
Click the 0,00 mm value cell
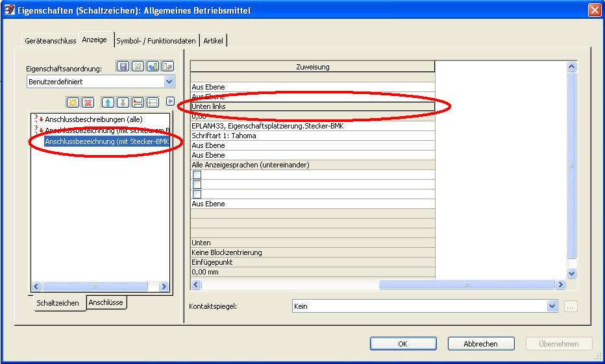coord(312,272)
